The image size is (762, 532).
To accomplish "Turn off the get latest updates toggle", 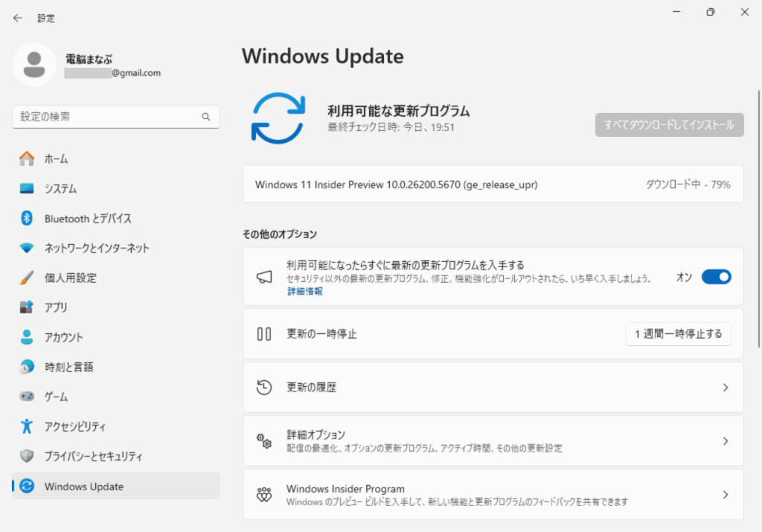I will (717, 277).
